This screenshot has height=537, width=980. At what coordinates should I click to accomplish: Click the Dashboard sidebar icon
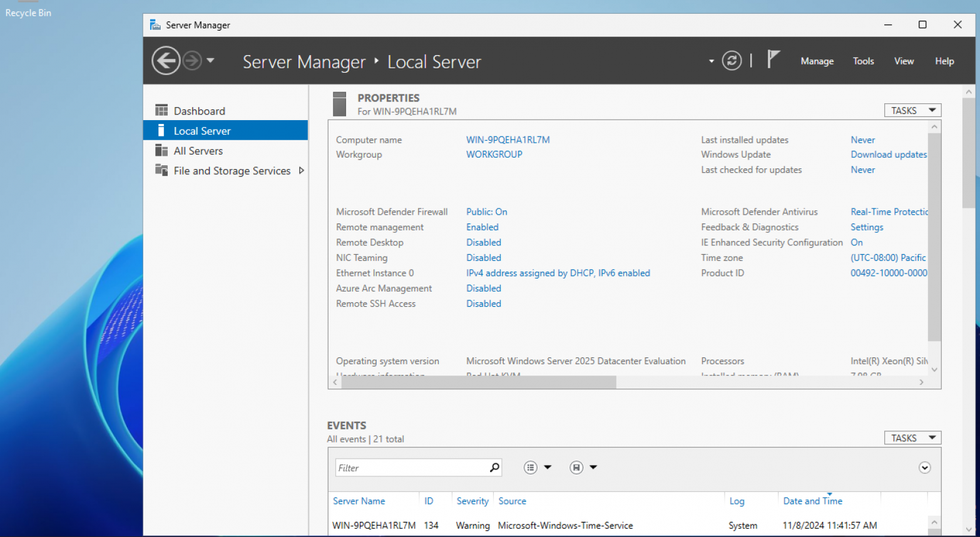pos(161,110)
